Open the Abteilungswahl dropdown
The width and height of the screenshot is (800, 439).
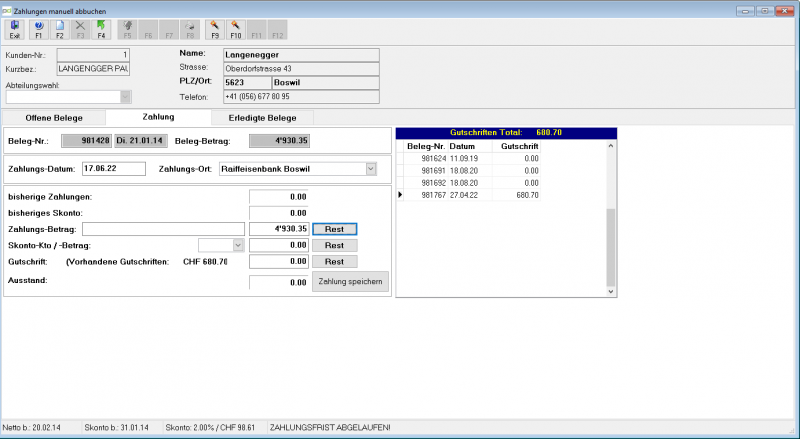pos(126,96)
